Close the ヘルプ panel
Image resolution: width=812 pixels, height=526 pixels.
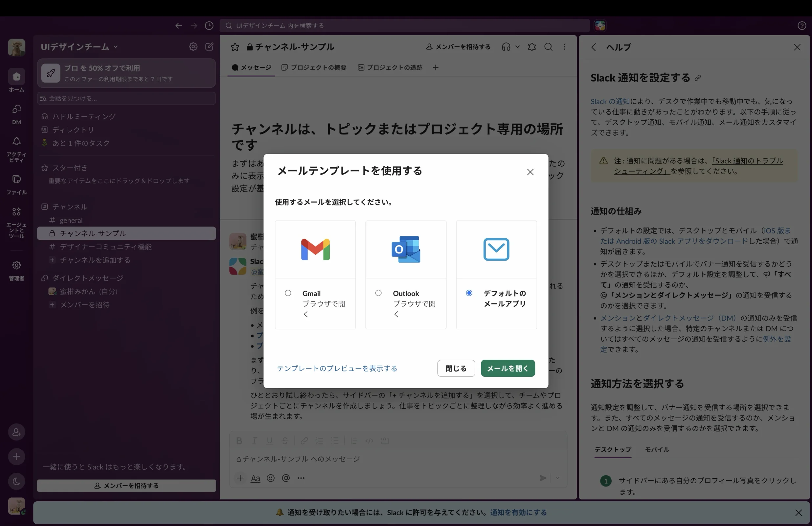[797, 47]
